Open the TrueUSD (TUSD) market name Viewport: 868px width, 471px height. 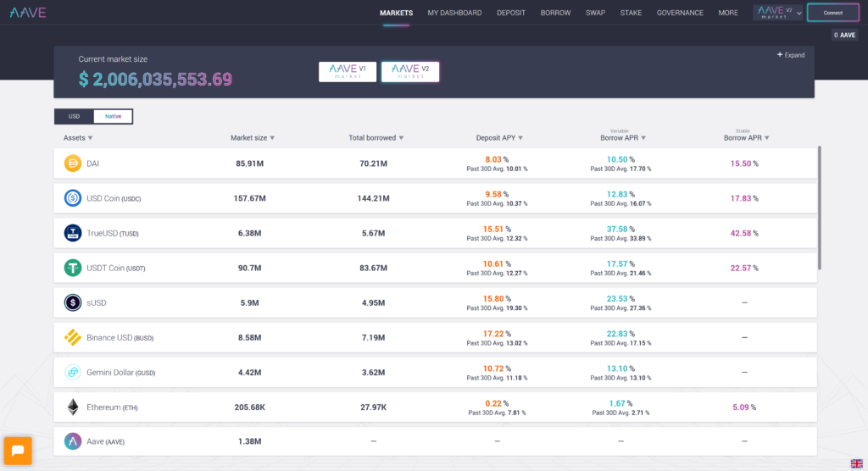pyautogui.click(x=113, y=233)
